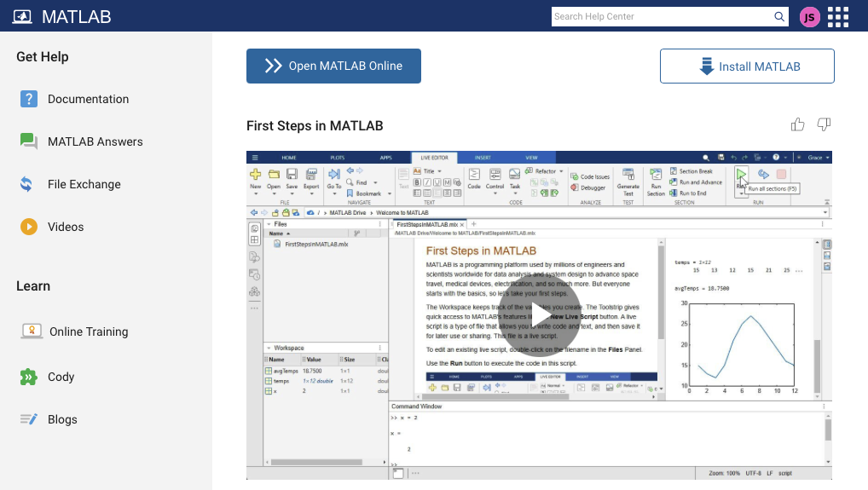Screen dimensions: 868x490
Task: Open the apps grid menu
Action: [x=838, y=16]
